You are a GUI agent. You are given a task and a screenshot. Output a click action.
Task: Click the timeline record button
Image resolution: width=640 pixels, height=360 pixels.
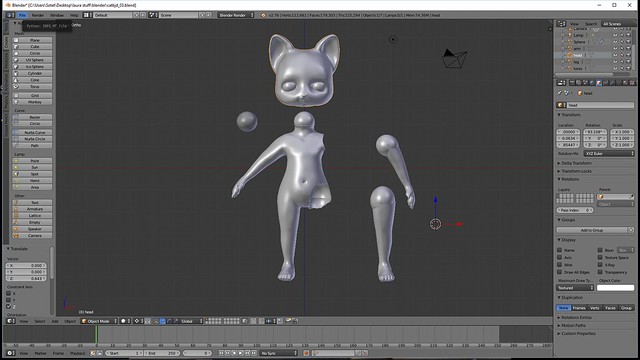306,353
